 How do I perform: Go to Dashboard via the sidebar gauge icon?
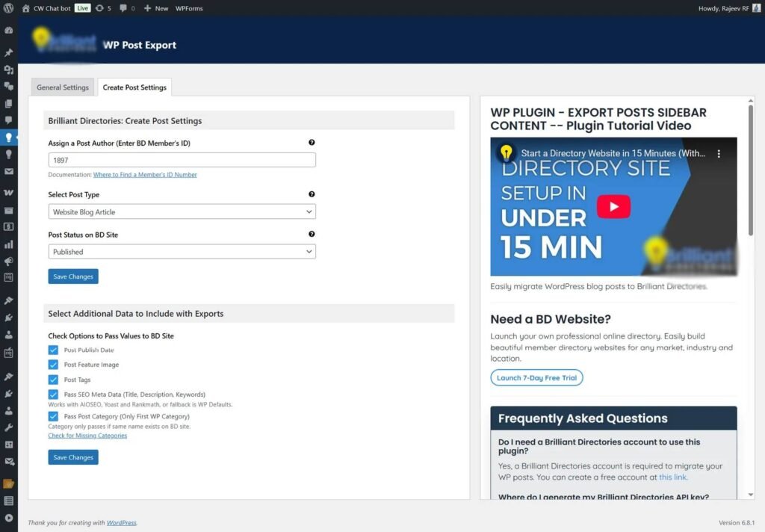click(x=8, y=30)
